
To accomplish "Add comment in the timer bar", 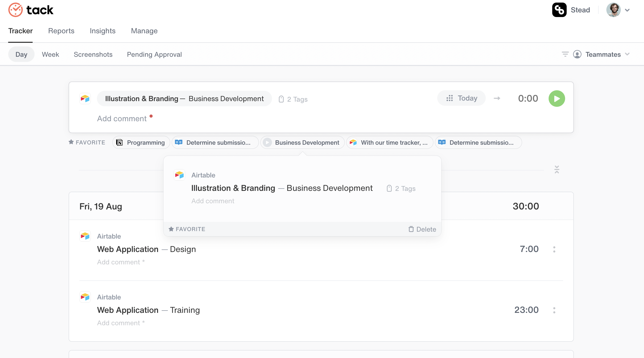I will click(122, 119).
